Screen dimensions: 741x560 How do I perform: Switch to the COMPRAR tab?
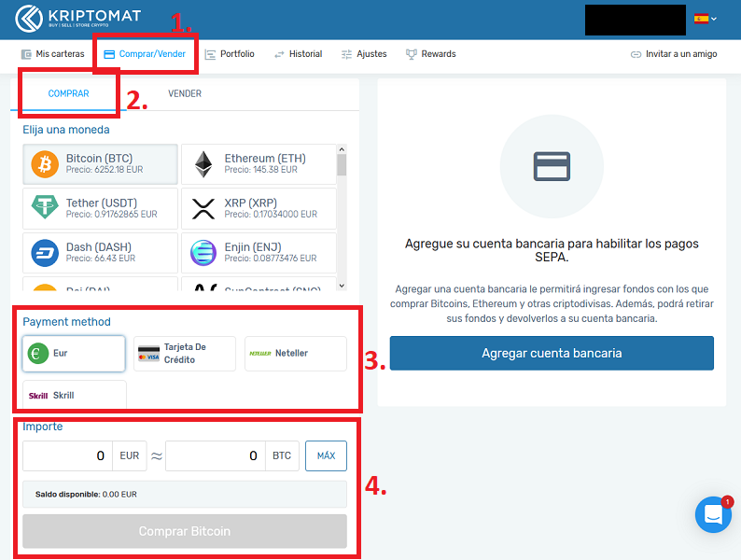pos(68,93)
